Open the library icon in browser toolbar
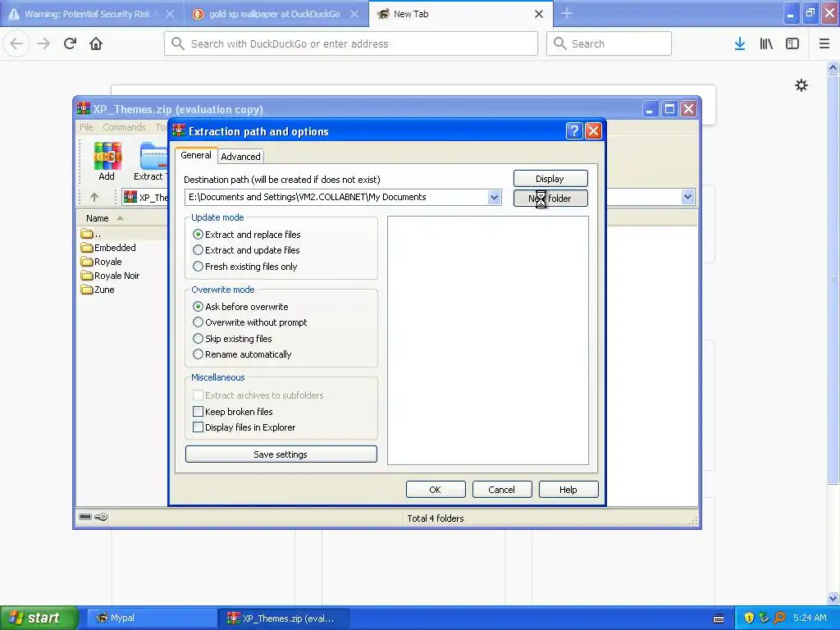Image resolution: width=840 pixels, height=630 pixels. (x=766, y=44)
